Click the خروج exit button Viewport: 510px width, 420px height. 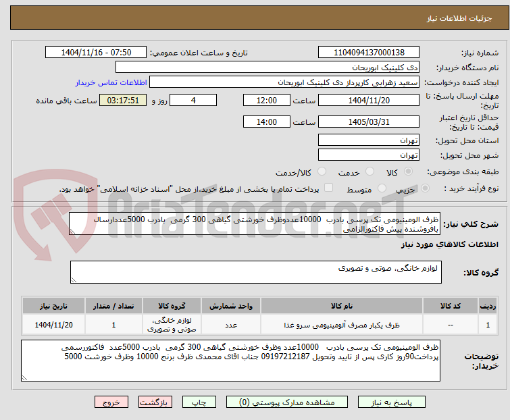tap(111, 402)
